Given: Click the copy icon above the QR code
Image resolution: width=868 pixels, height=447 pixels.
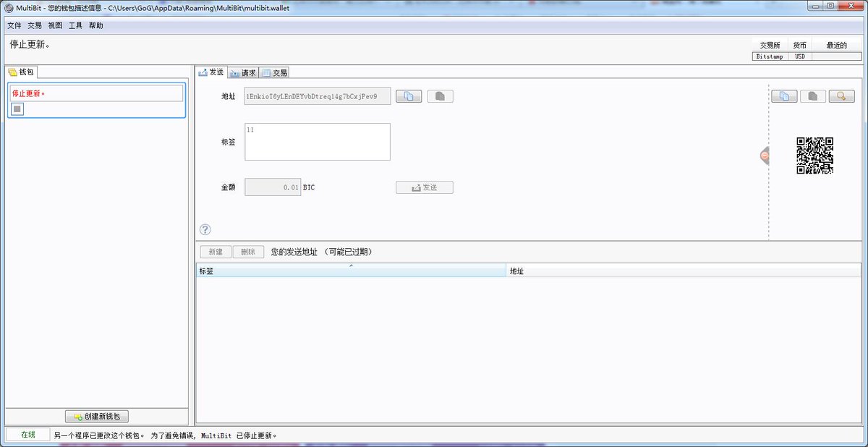Looking at the screenshot, I should 784,96.
